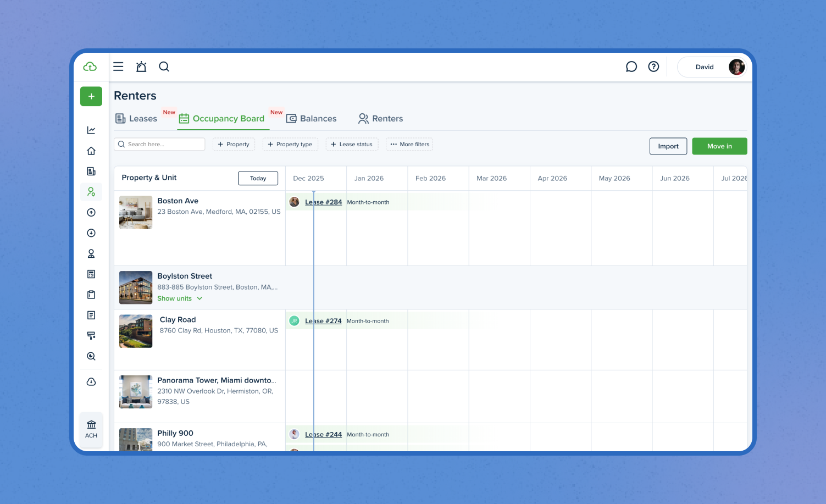Open the hamburger menu icon
Image resolution: width=826 pixels, height=504 pixels.
(118, 67)
